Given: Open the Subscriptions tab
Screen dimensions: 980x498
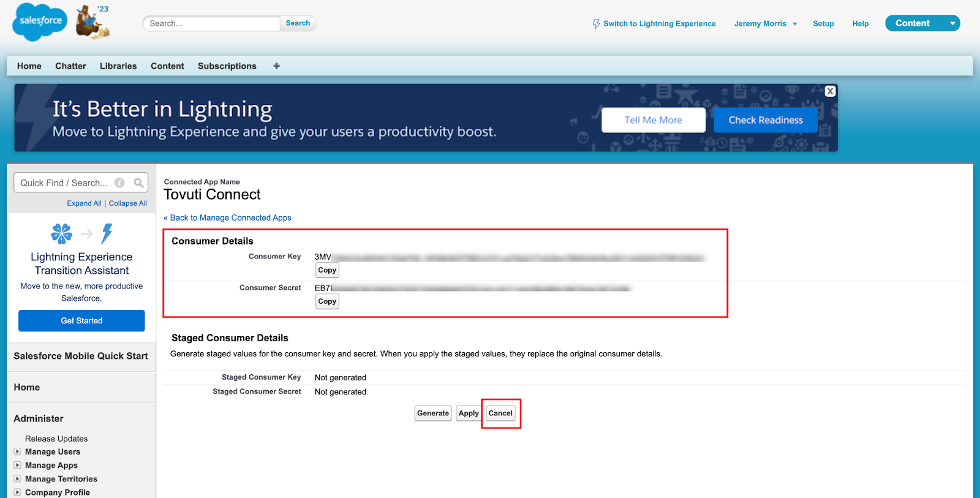Looking at the screenshot, I should pyautogui.click(x=227, y=66).
